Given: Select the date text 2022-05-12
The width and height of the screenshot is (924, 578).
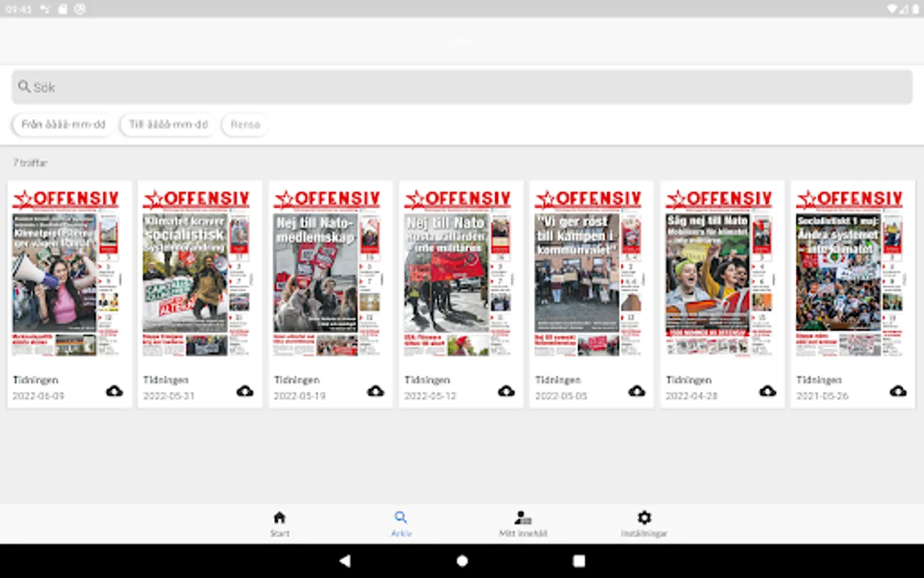Looking at the screenshot, I should coord(430,396).
